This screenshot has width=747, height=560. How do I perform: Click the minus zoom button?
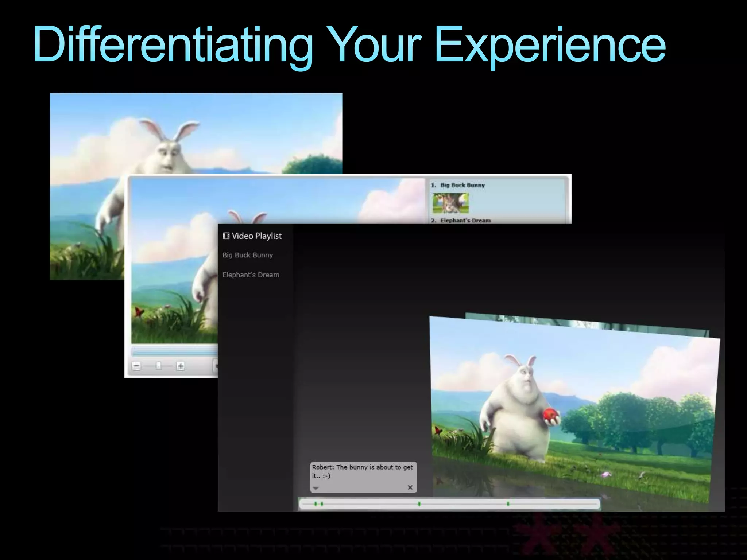click(136, 366)
